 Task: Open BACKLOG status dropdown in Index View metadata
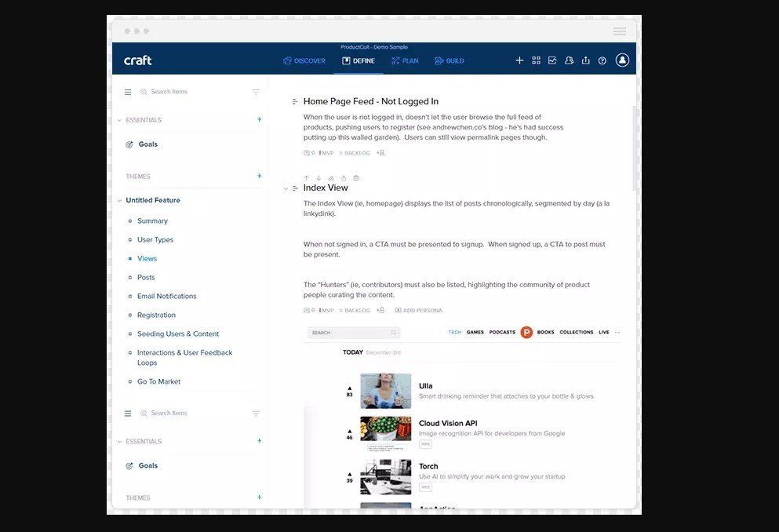pyautogui.click(x=355, y=311)
